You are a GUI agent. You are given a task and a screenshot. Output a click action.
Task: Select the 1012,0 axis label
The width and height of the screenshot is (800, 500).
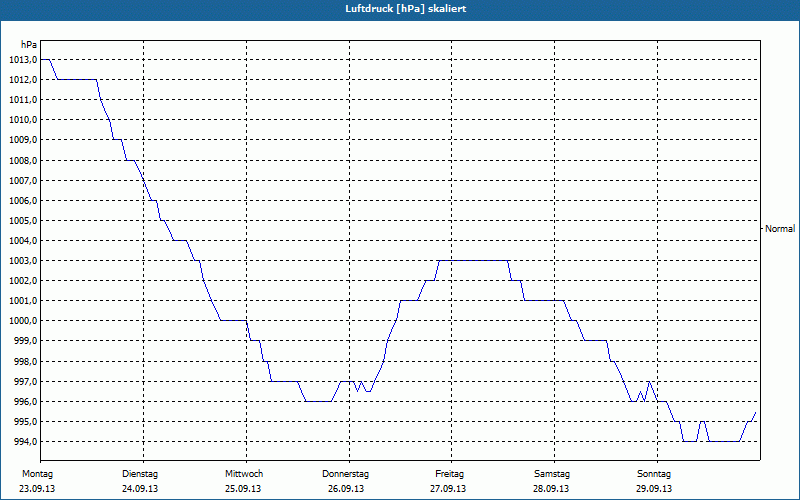(x=23, y=80)
